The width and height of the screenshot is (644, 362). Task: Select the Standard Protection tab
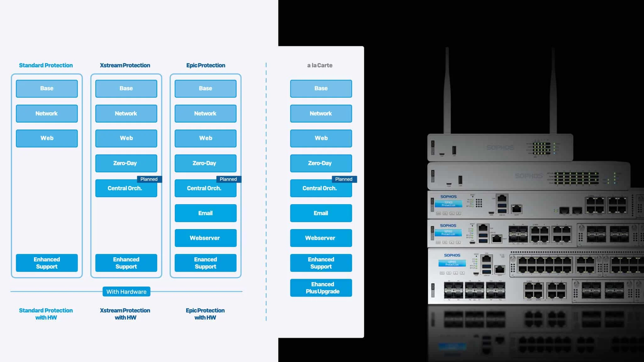(x=46, y=65)
